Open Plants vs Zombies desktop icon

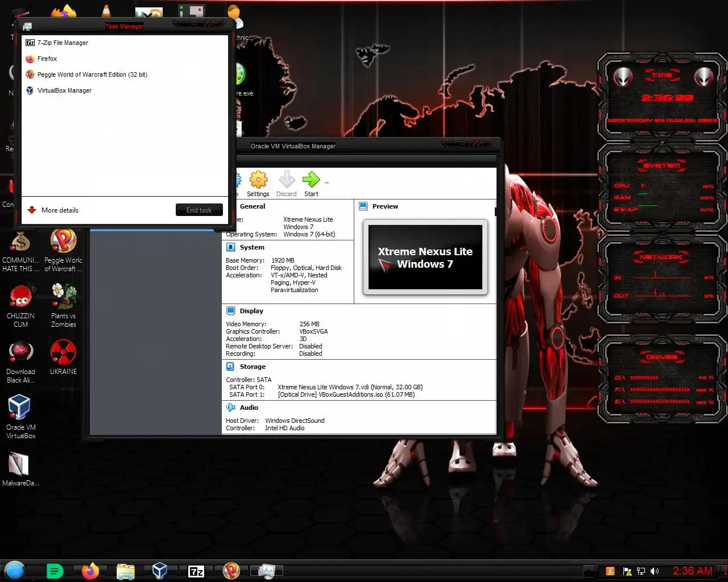[x=63, y=306]
